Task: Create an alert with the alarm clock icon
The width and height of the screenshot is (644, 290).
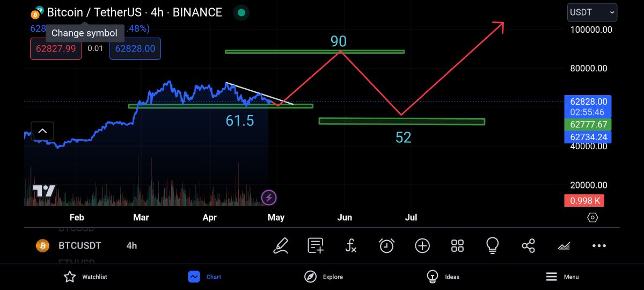Action: (386, 246)
